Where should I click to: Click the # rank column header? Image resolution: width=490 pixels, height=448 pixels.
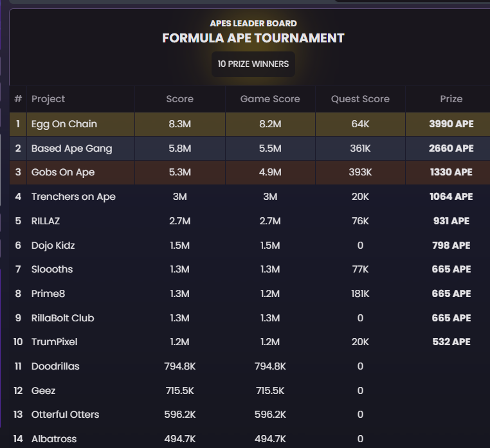(x=18, y=99)
